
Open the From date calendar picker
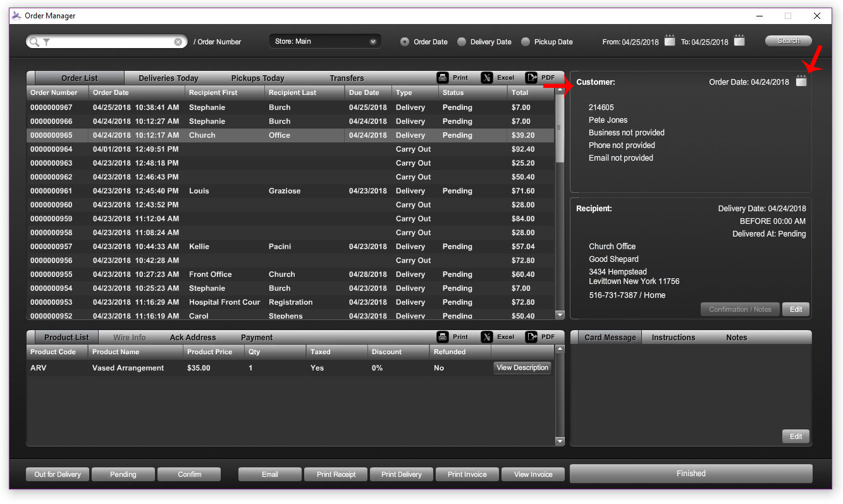click(x=670, y=41)
